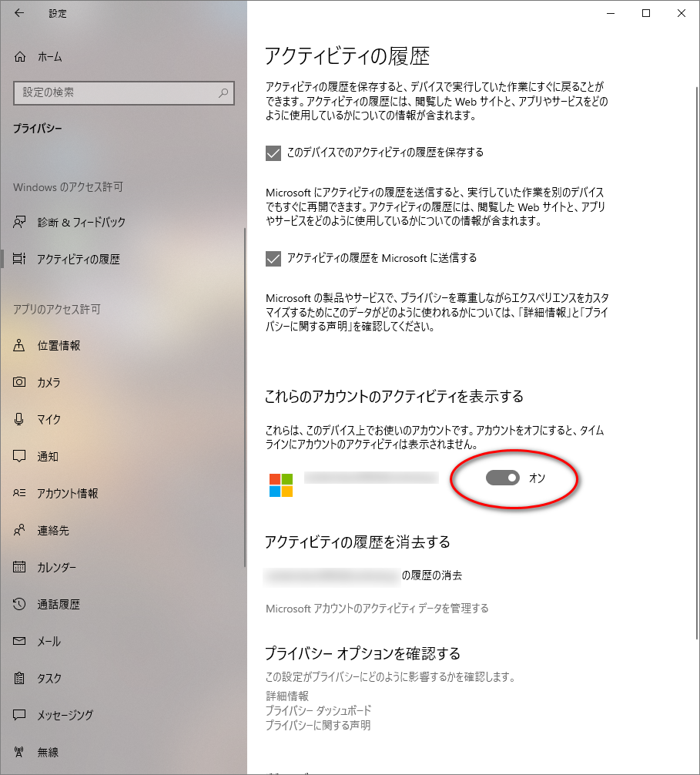The width and height of the screenshot is (700, 775).
Task: Click the location (位置情報) icon
Action: [x=20, y=346]
